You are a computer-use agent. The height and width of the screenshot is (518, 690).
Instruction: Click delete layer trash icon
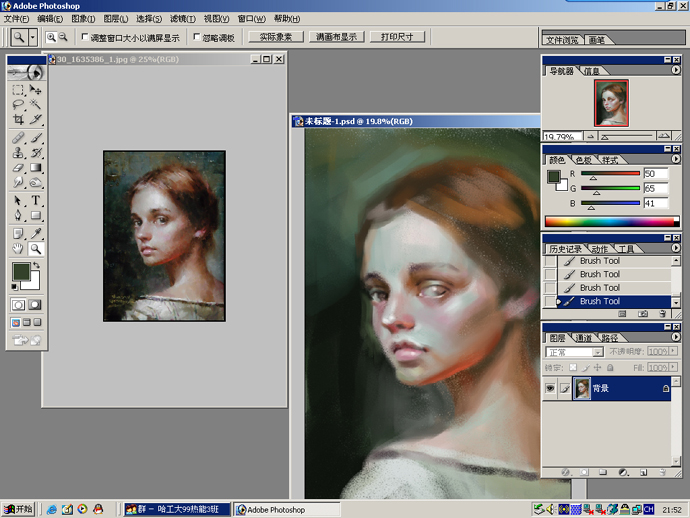[x=662, y=472]
